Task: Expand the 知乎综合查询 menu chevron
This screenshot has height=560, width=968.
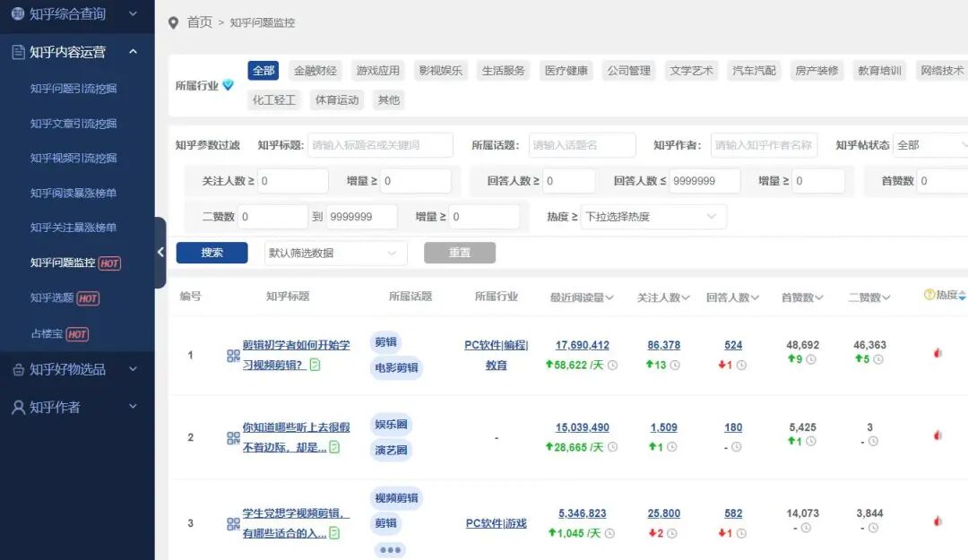Action: [x=133, y=13]
